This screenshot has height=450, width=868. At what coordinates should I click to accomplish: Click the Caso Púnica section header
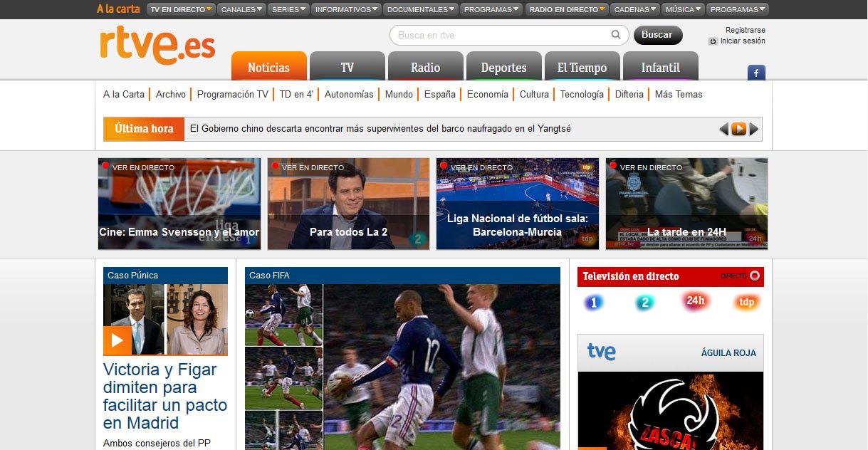click(165, 276)
